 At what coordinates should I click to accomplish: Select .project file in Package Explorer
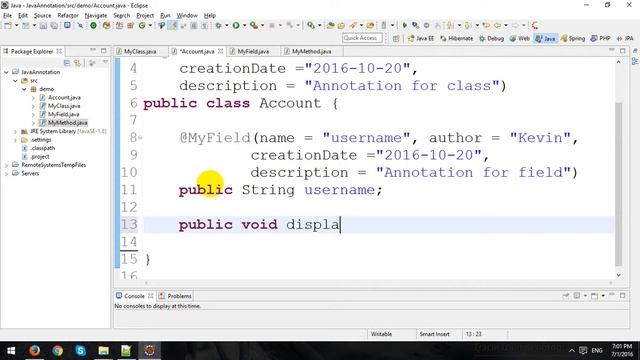pos(40,157)
